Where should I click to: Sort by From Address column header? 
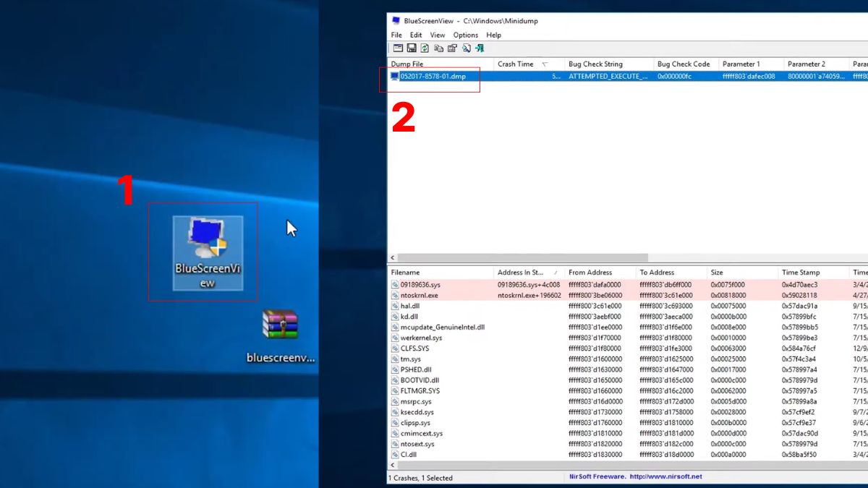tap(600, 273)
